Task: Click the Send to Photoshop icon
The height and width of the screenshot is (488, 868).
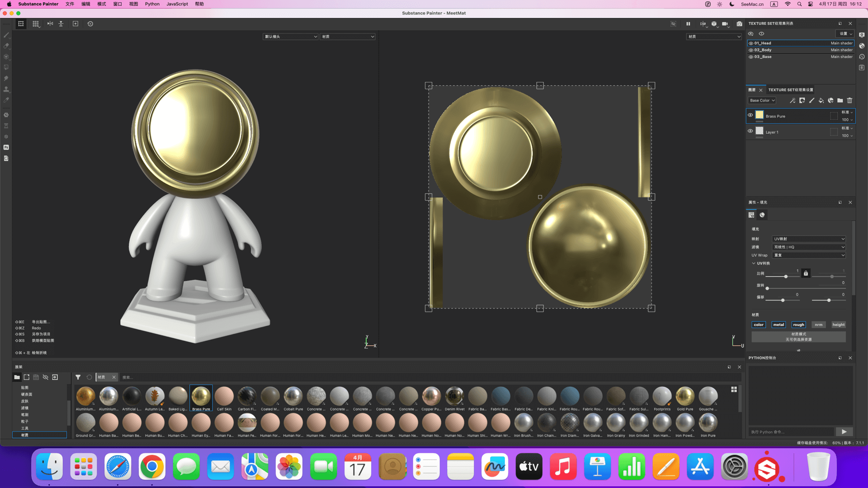Action: (6, 147)
